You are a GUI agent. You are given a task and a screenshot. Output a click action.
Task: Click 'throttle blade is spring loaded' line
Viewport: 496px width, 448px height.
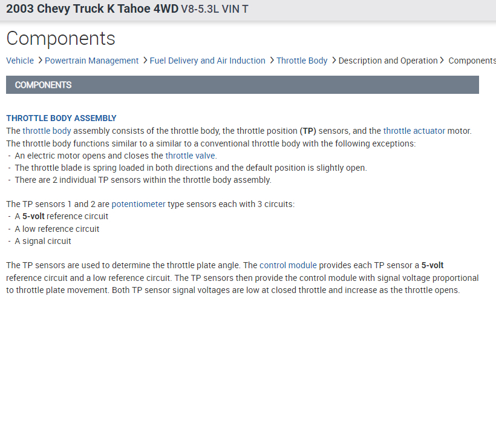[x=191, y=168]
